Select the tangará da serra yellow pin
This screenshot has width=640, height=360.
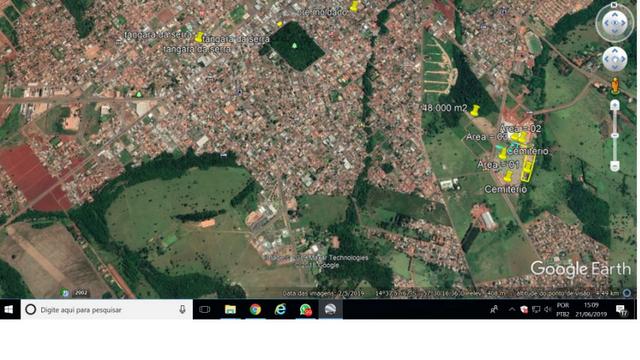tap(199, 38)
